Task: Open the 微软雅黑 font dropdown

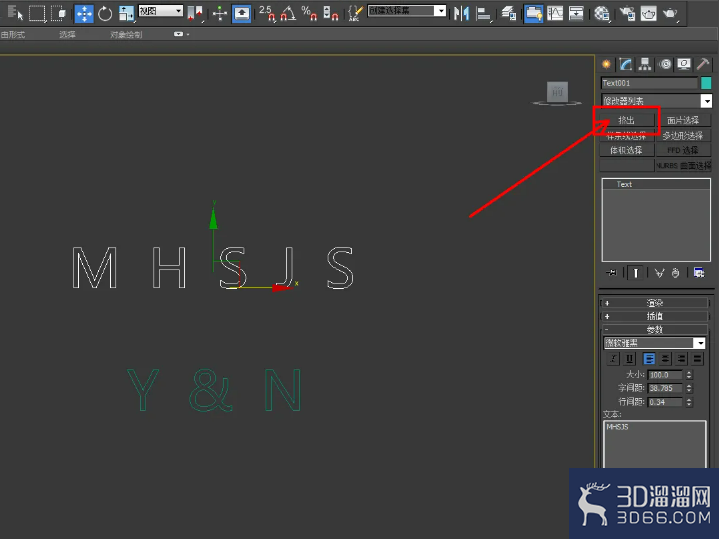Action: pyautogui.click(x=654, y=343)
